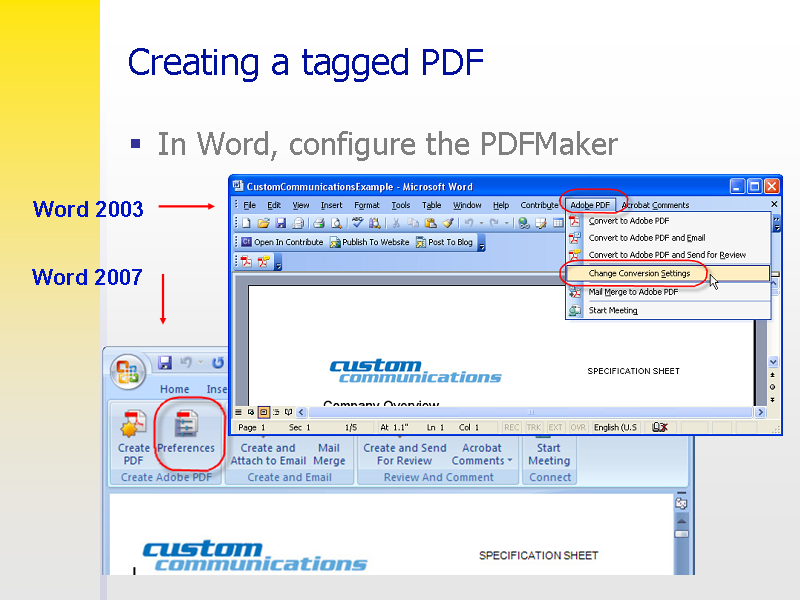The width and height of the screenshot is (800, 600).
Task: Toggle TRK track changes in the status bar
Action: click(534, 427)
